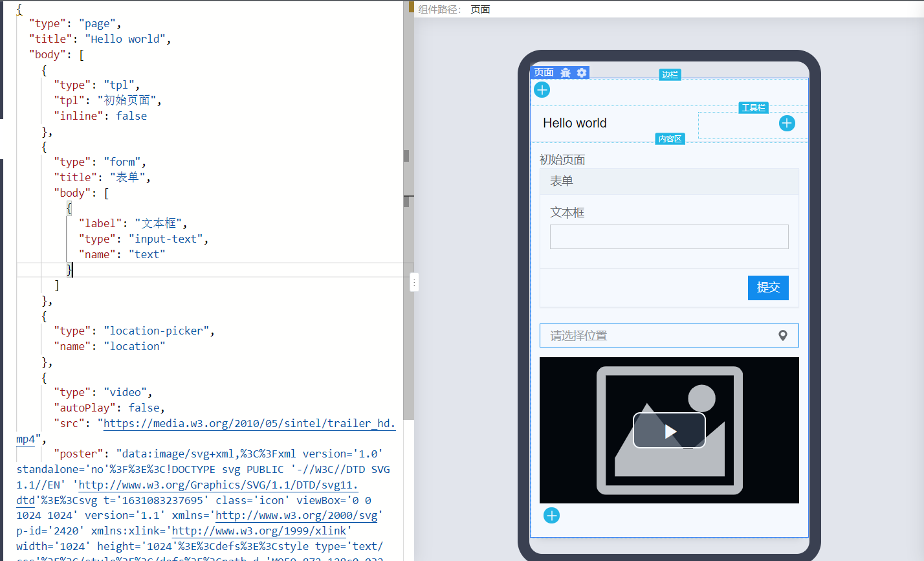This screenshot has width=924, height=561.
Task: Select the Hello world page title
Action: (x=575, y=123)
